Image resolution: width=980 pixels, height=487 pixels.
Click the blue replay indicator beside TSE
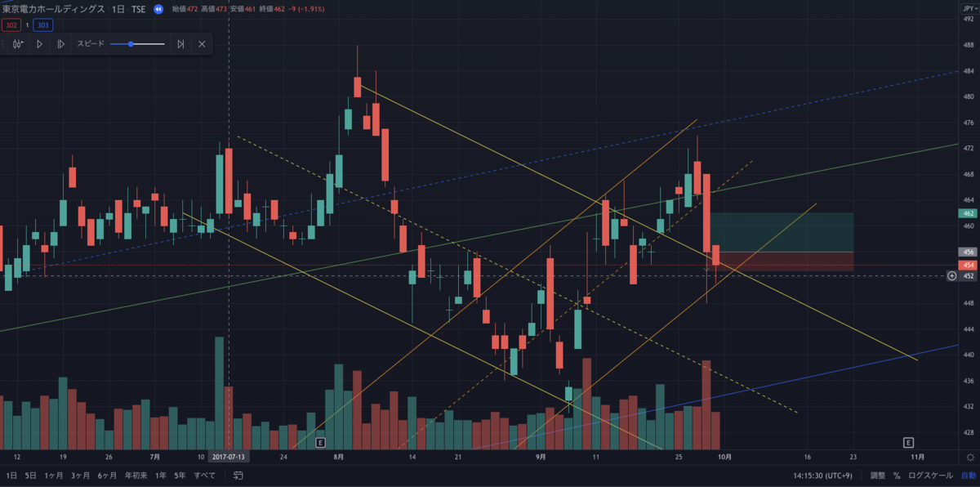[x=158, y=9]
